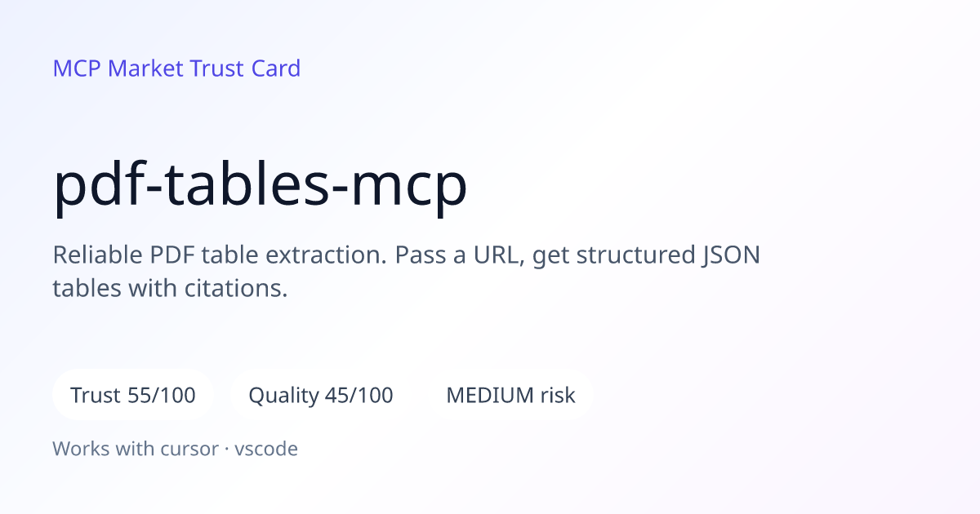Click the word 'risk' in the badge
The image size is (980, 514).
pos(558,396)
